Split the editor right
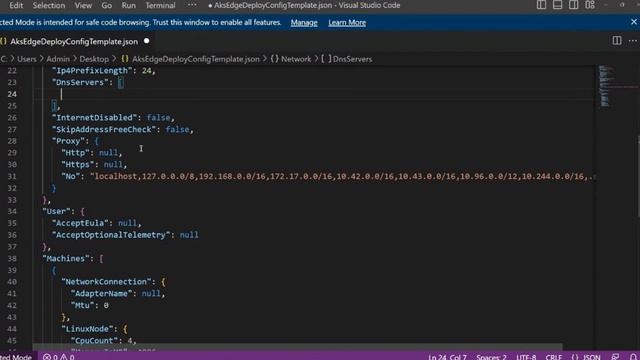The image size is (640, 360). [x=617, y=41]
